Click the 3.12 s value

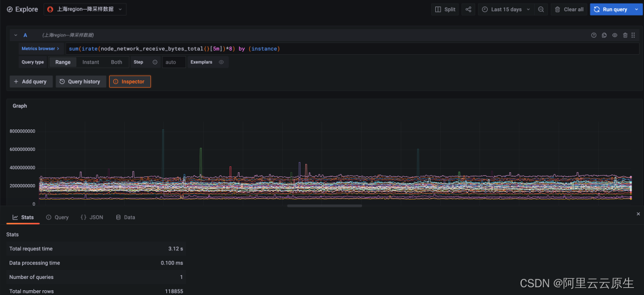tap(176, 249)
